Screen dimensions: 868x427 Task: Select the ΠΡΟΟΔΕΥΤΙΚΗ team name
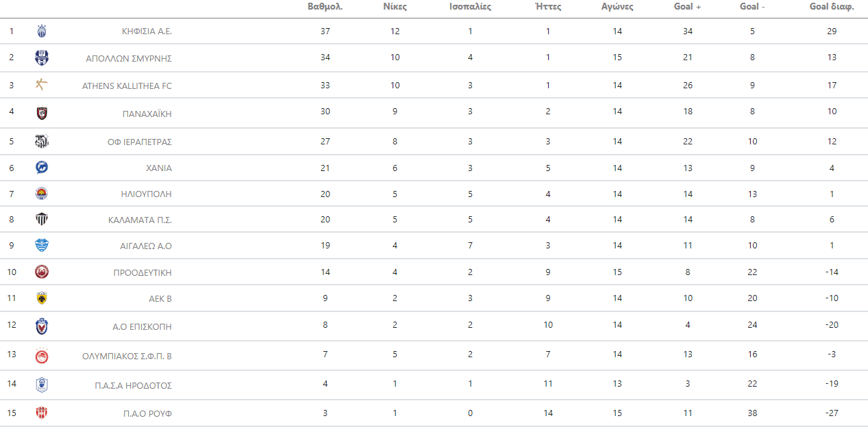142,272
